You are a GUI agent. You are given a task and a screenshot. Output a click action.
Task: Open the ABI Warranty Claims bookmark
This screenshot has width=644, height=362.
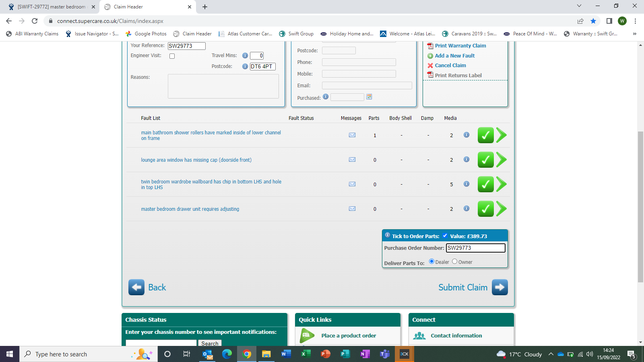click(32, 34)
